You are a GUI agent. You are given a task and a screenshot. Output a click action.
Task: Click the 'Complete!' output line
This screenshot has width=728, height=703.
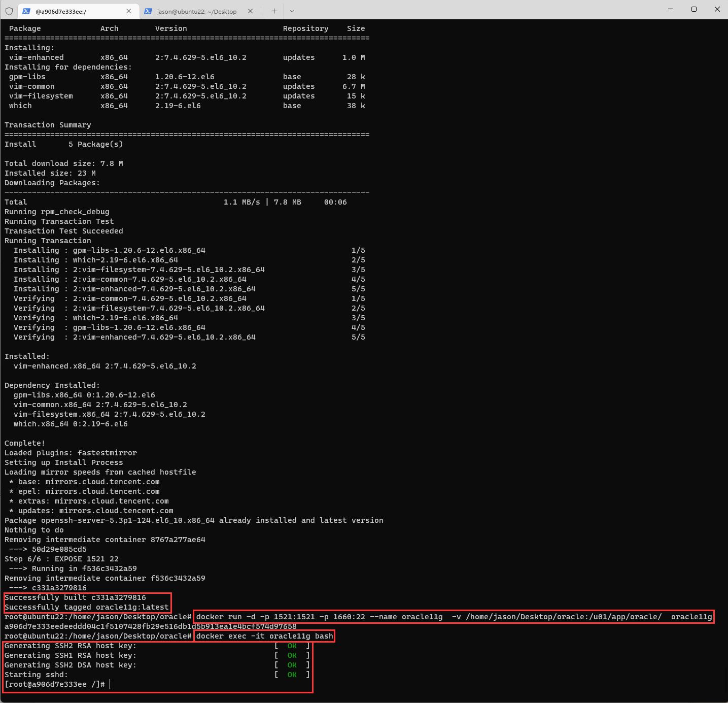pos(25,443)
